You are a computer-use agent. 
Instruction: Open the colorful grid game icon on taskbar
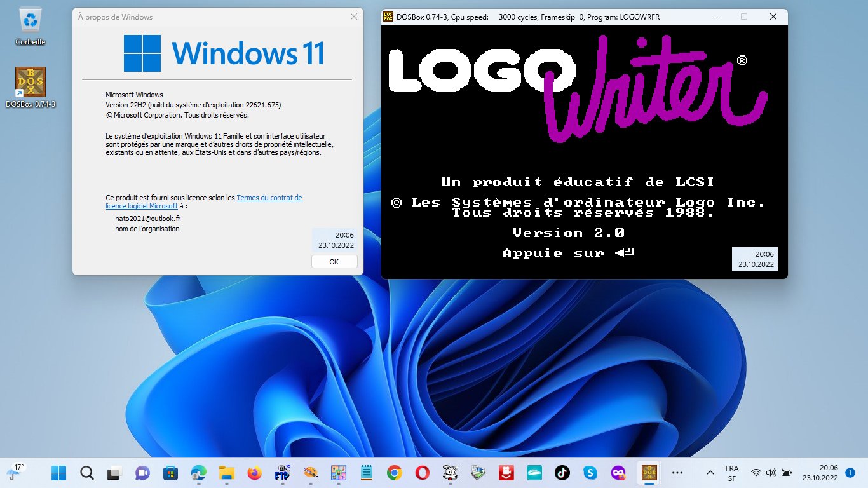click(x=338, y=473)
